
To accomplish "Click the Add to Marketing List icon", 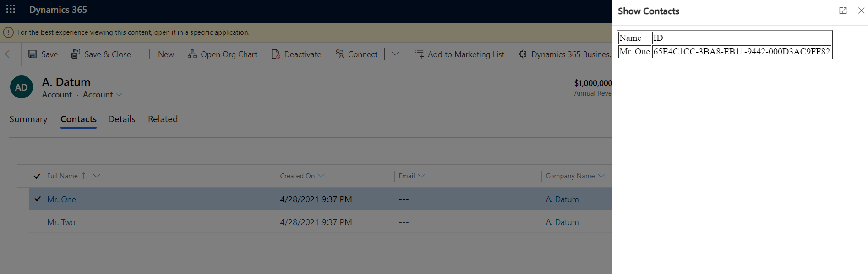I will [x=419, y=54].
